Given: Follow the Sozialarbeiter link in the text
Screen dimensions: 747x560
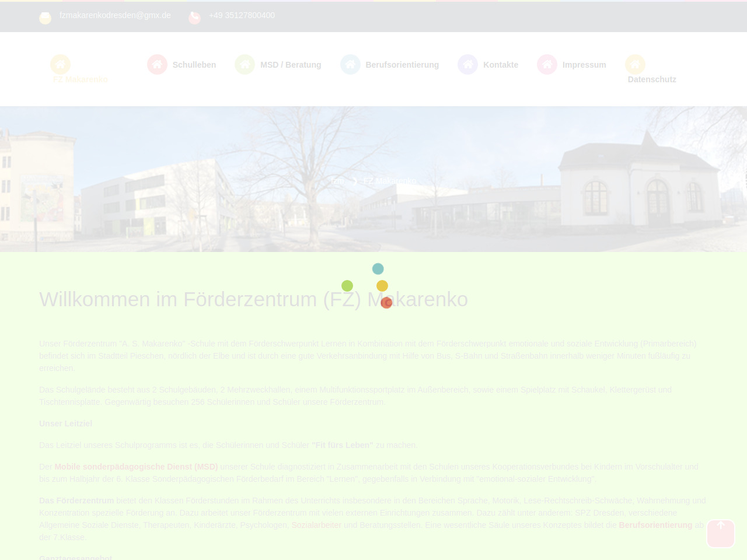Looking at the screenshot, I should point(316,525).
